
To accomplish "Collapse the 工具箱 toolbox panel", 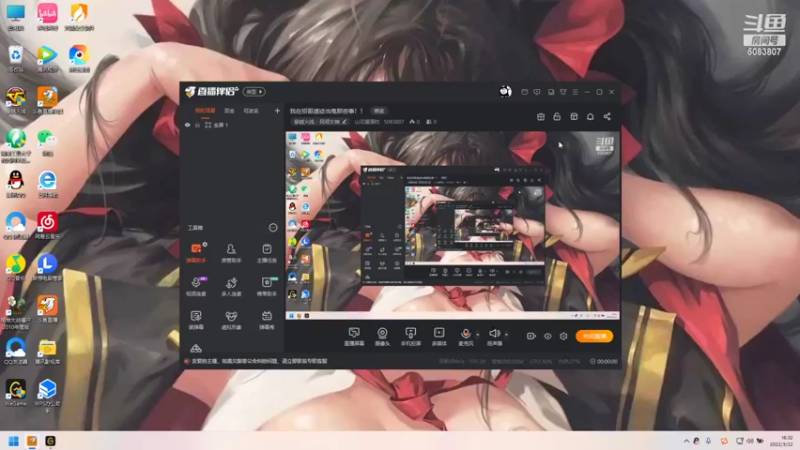I will pyautogui.click(x=273, y=228).
